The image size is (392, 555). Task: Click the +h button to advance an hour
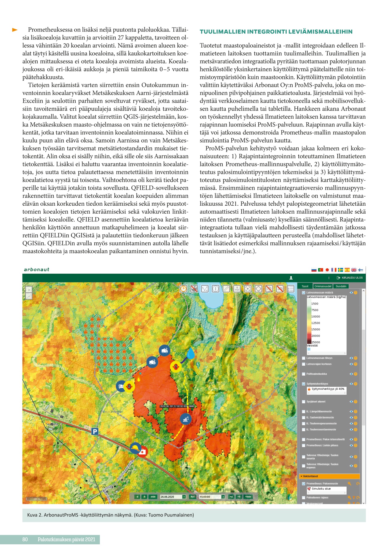(x=239, y=497)
